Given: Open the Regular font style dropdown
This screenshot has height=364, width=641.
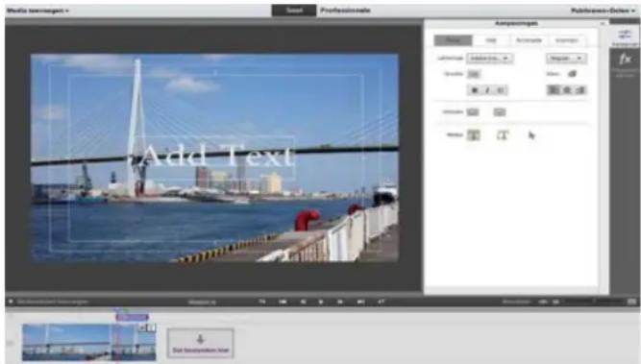Looking at the screenshot, I should pyautogui.click(x=566, y=58).
